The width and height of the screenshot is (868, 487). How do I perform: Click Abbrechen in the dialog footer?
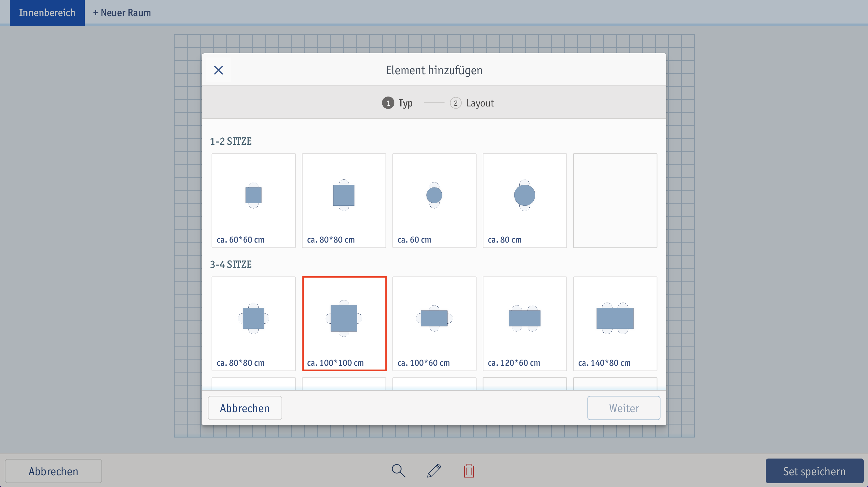245,408
